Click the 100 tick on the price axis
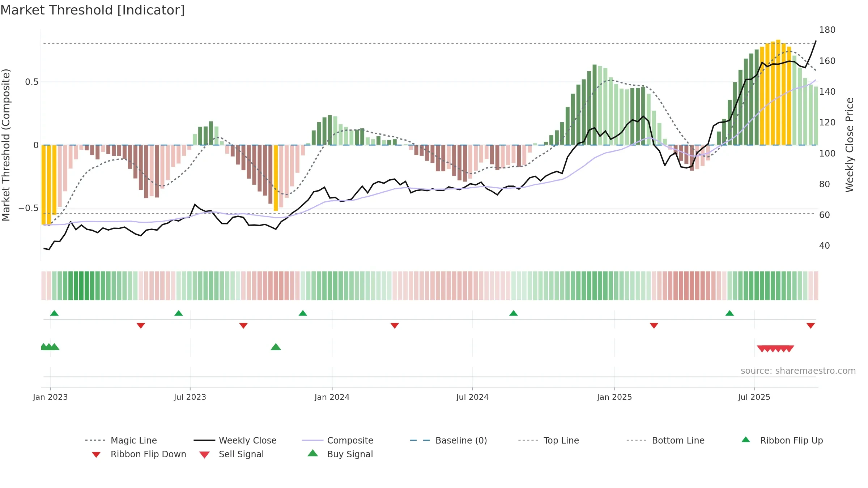Screen dimensions: 868x488 827,153
